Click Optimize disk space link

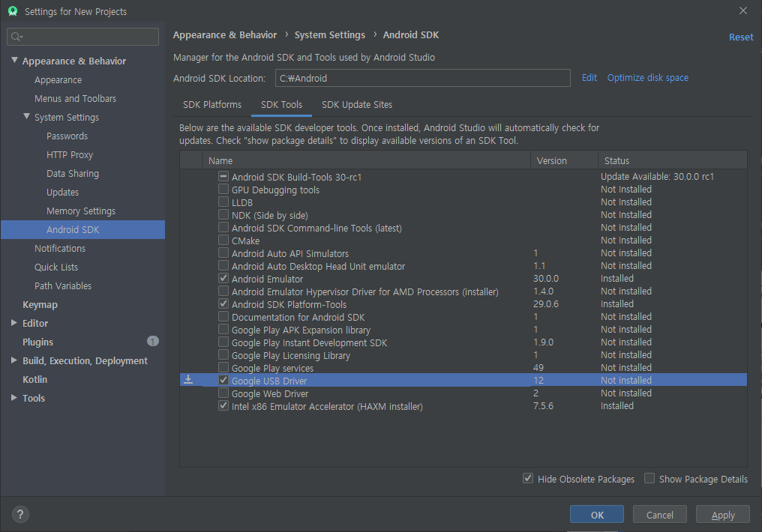click(647, 78)
